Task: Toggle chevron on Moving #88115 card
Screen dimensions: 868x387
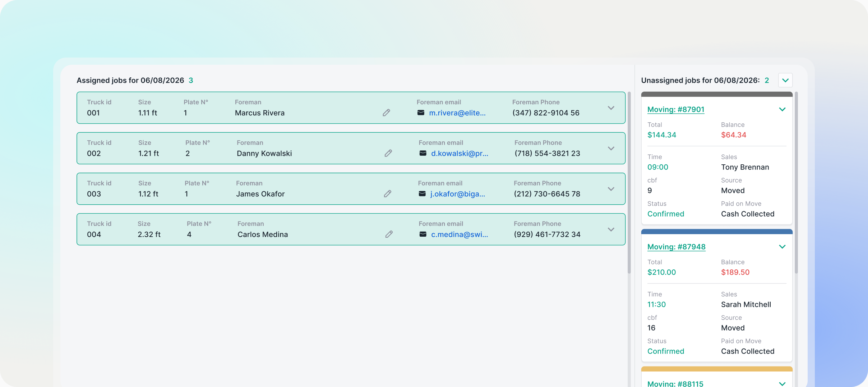Action: coord(782,384)
